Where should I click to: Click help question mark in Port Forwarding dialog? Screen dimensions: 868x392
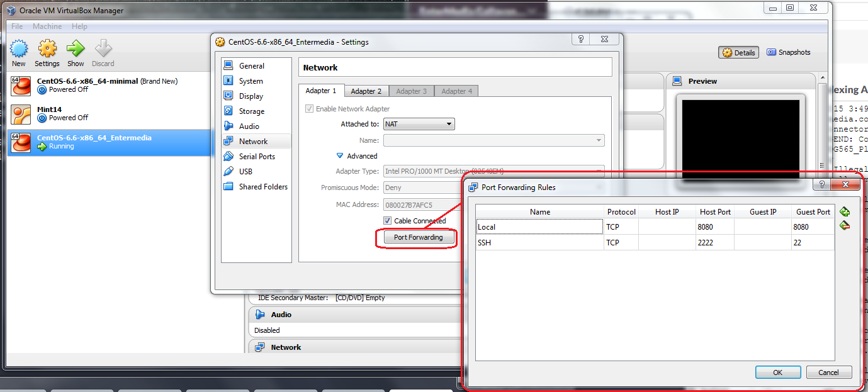[x=821, y=184]
